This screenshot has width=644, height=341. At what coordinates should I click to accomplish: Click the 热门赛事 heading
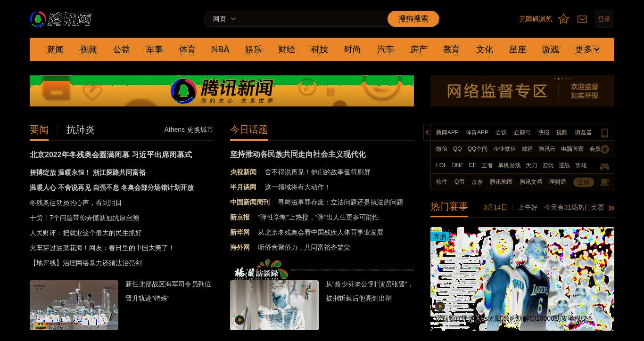pyautogui.click(x=449, y=207)
